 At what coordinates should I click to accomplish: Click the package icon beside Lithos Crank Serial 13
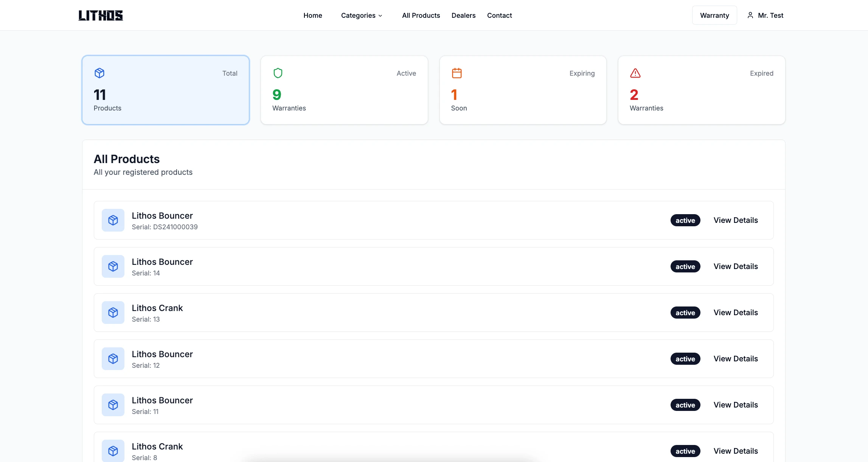pos(113,313)
